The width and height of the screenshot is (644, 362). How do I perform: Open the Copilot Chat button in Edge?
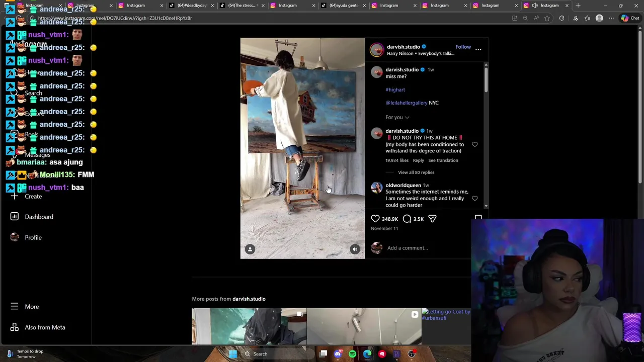pyautogui.click(x=630, y=18)
